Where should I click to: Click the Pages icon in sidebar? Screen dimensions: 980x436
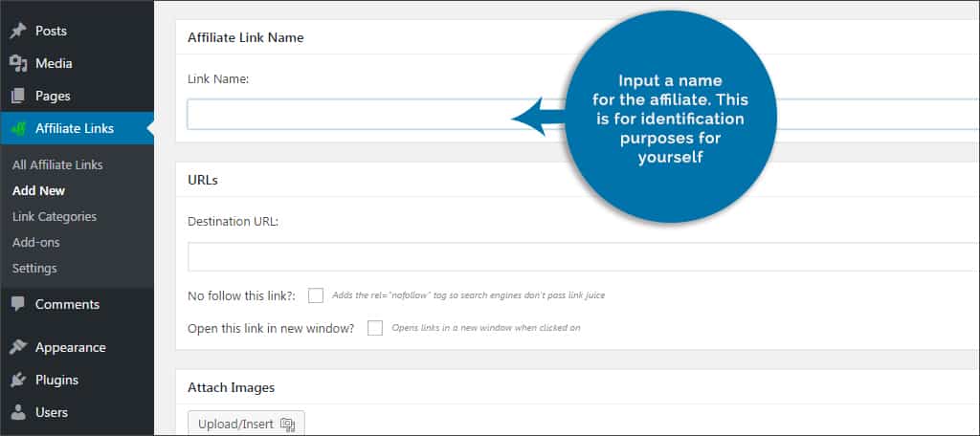18,96
